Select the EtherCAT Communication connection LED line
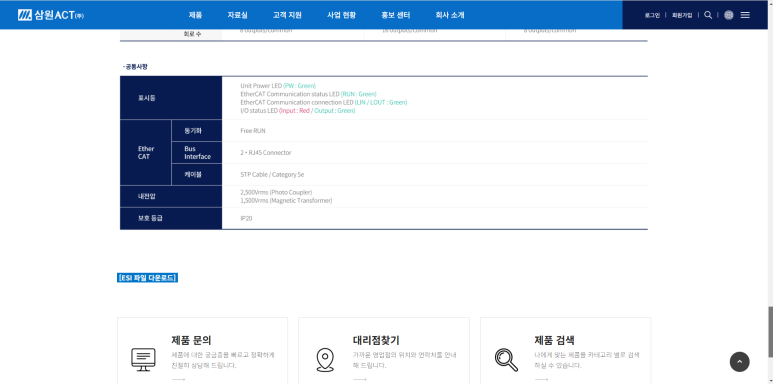This screenshot has width=773, height=384. 324,102
